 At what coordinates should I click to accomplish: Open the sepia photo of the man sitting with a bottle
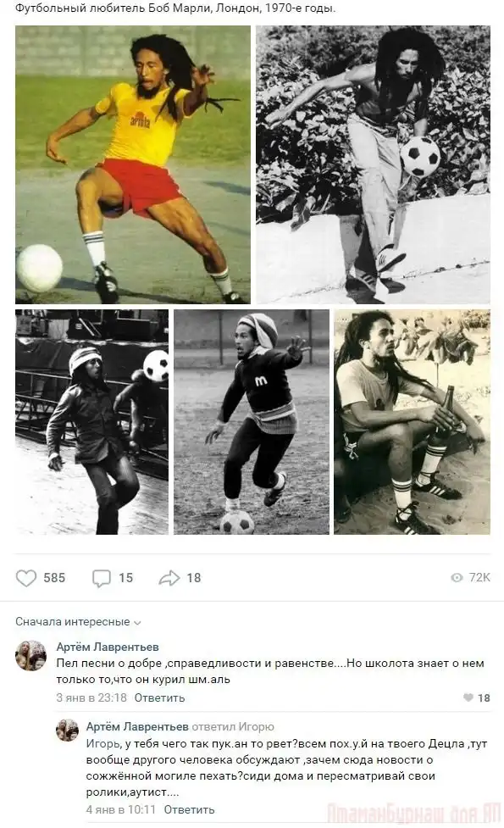tap(413, 422)
